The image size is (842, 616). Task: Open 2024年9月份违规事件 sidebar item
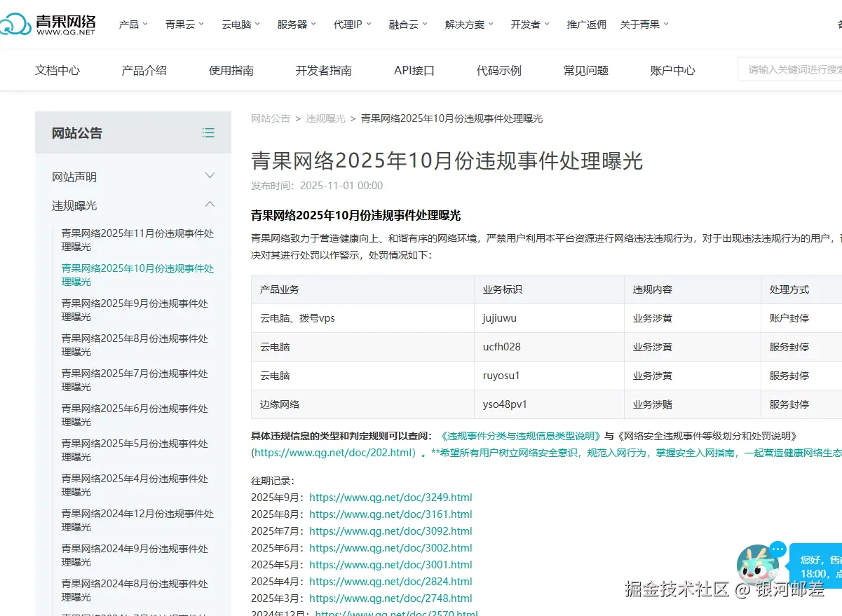135,555
